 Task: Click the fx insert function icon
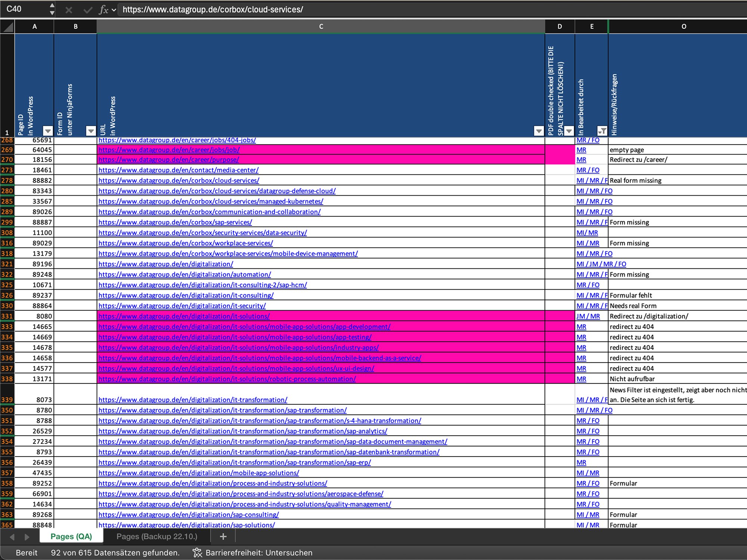[103, 10]
